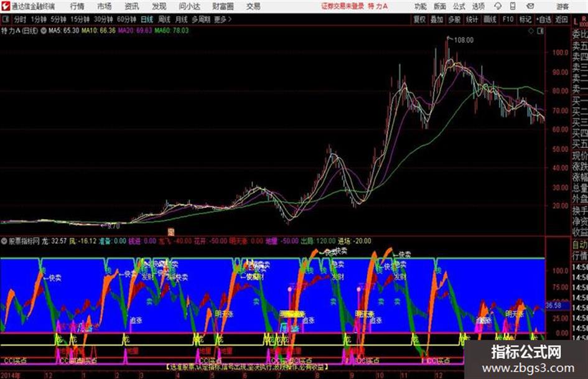
Task: Open the 版面 menu
Action: (439, 6)
